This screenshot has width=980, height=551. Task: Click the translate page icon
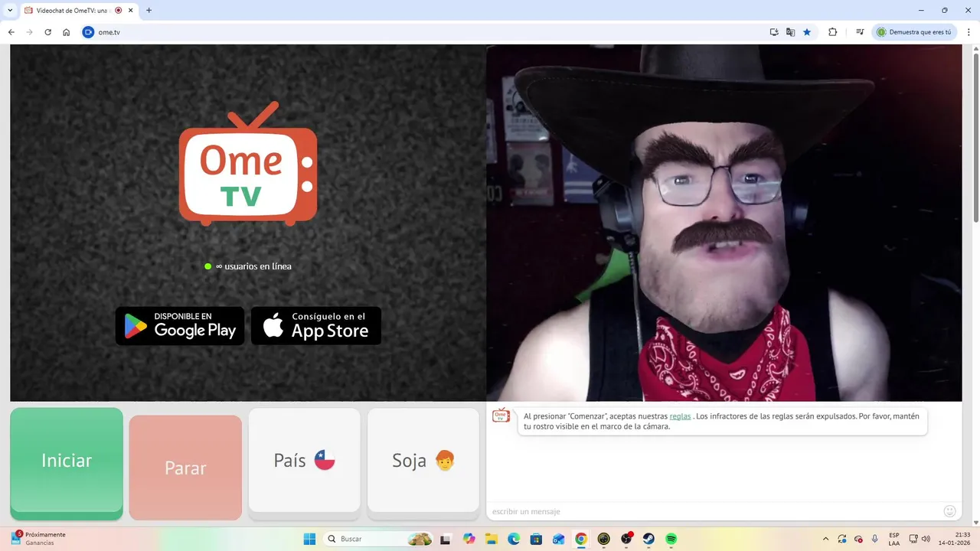point(791,32)
